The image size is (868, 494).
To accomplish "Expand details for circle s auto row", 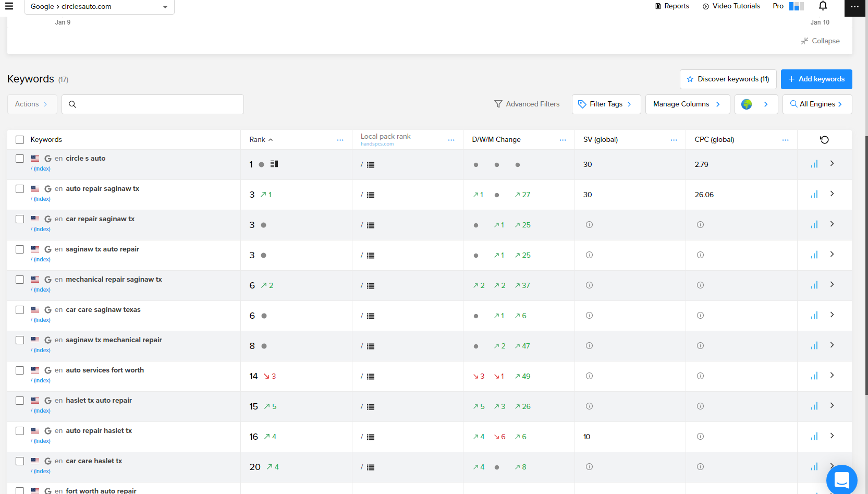I will tap(832, 163).
